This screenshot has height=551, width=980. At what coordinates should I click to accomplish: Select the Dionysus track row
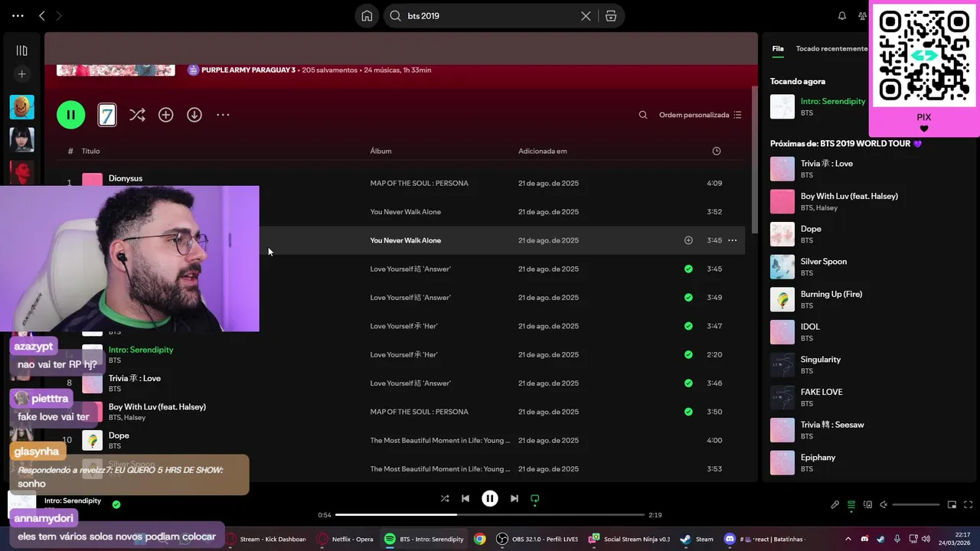pyautogui.click(x=400, y=183)
